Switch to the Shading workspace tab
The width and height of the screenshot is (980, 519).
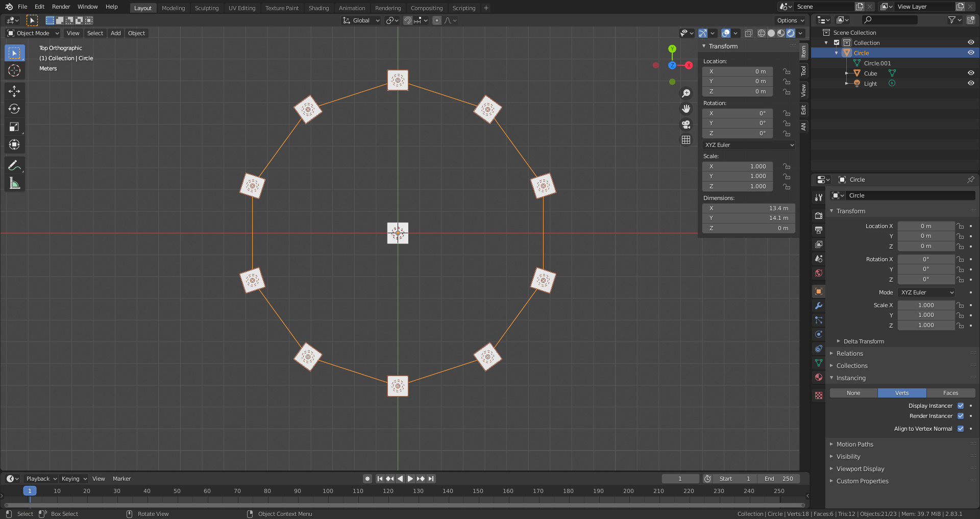point(318,8)
